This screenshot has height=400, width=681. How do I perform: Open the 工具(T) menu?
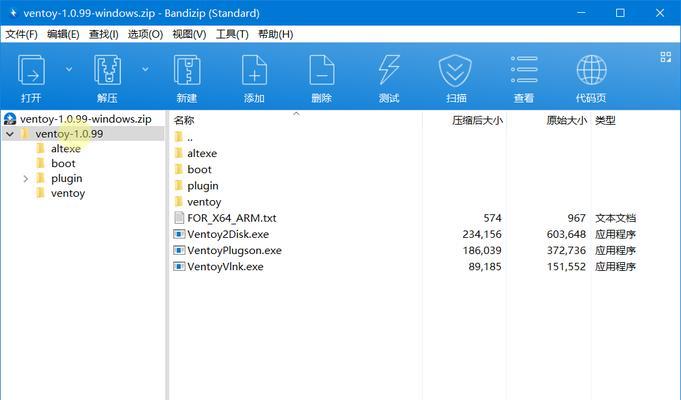coord(232,34)
